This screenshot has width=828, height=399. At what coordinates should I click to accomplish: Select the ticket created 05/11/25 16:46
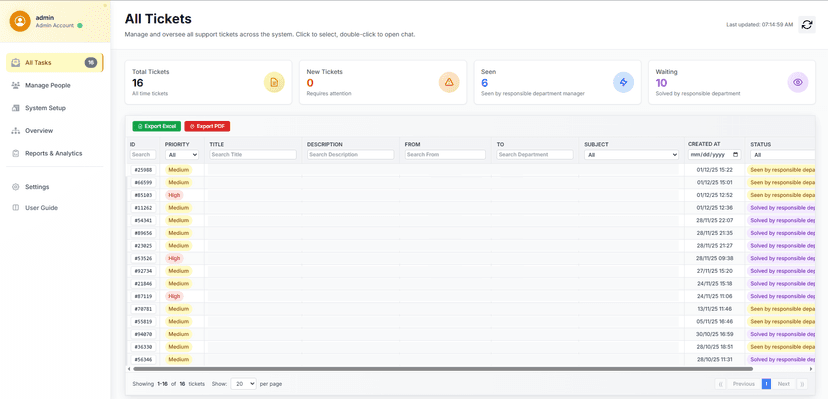click(471, 321)
